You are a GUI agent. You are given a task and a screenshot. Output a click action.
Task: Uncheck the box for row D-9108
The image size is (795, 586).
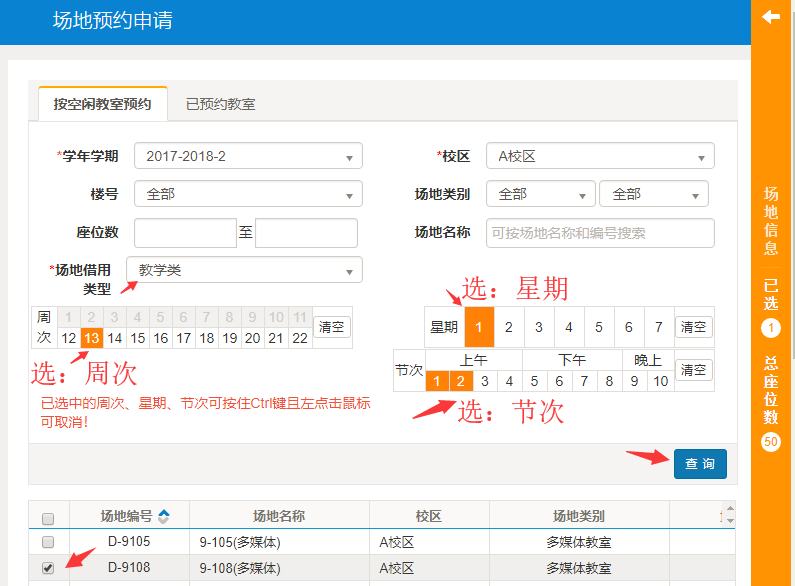point(48,568)
